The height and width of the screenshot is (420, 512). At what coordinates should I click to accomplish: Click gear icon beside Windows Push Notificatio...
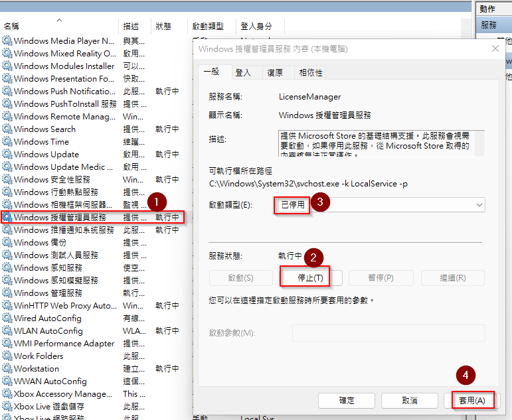(7, 91)
